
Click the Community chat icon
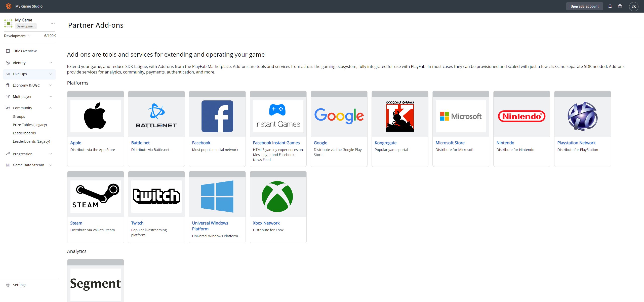[x=8, y=108]
